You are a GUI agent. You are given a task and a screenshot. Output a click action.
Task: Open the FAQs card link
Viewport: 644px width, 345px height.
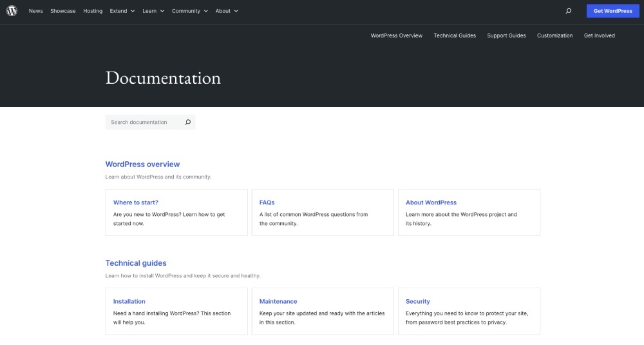(x=267, y=202)
